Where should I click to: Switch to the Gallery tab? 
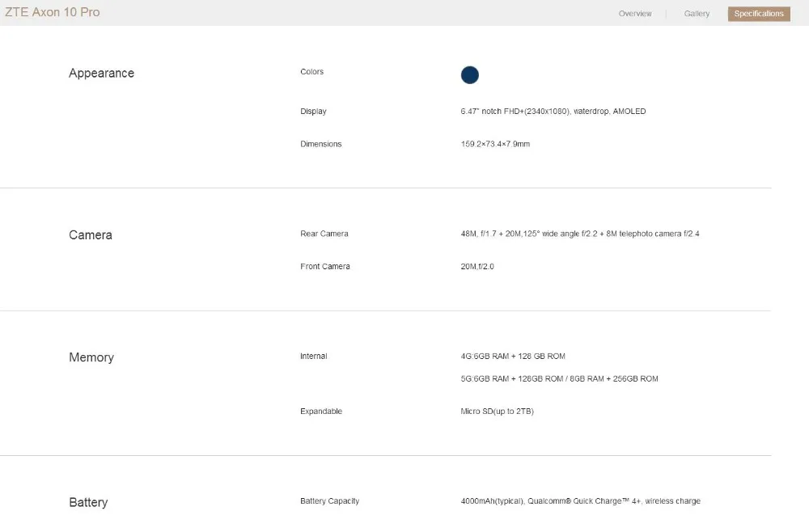pyautogui.click(x=697, y=14)
